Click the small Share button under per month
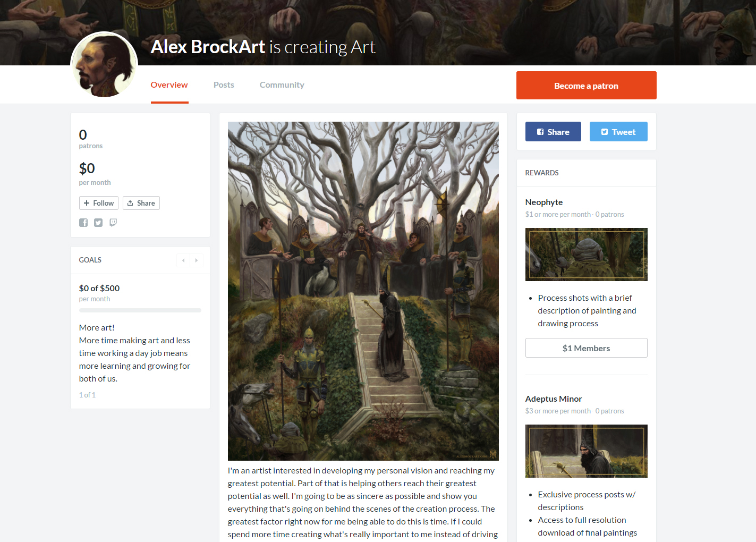 click(x=141, y=203)
